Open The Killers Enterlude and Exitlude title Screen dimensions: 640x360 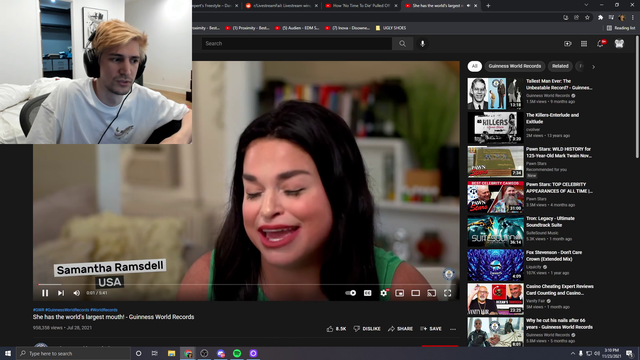tap(552, 118)
